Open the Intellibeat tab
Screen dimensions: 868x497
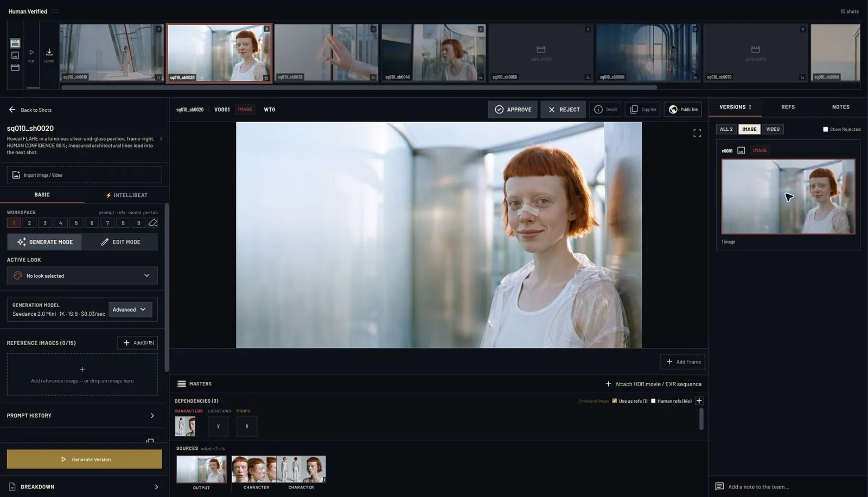click(x=126, y=195)
